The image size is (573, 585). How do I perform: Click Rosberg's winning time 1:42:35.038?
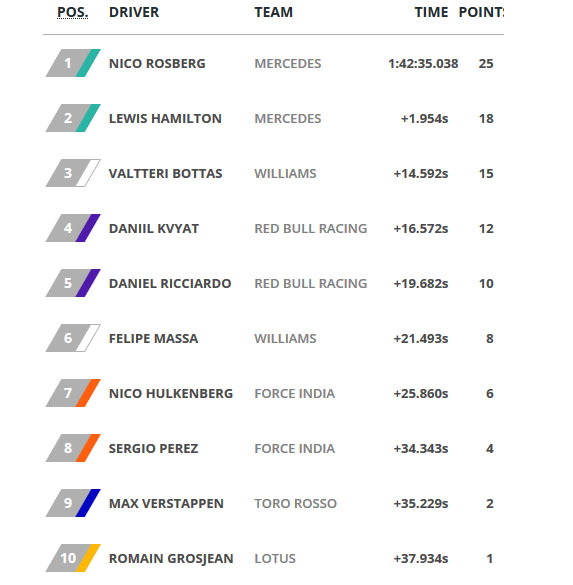pos(423,63)
